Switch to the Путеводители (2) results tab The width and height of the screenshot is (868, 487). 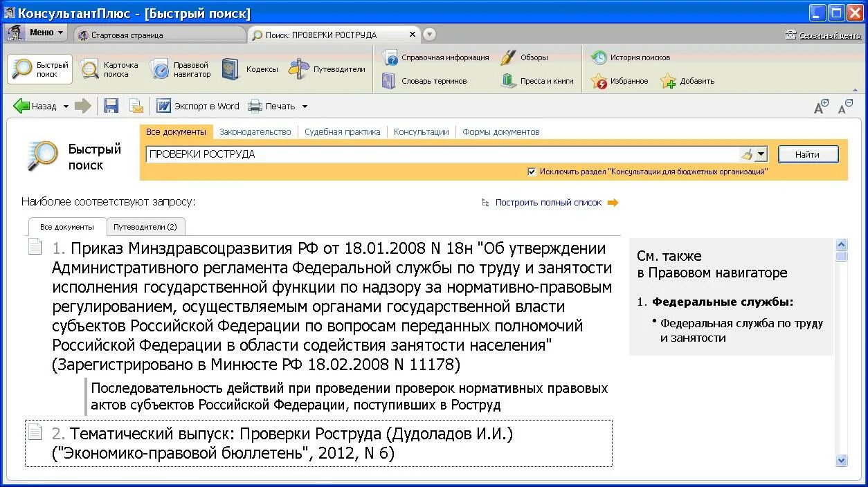tap(145, 227)
